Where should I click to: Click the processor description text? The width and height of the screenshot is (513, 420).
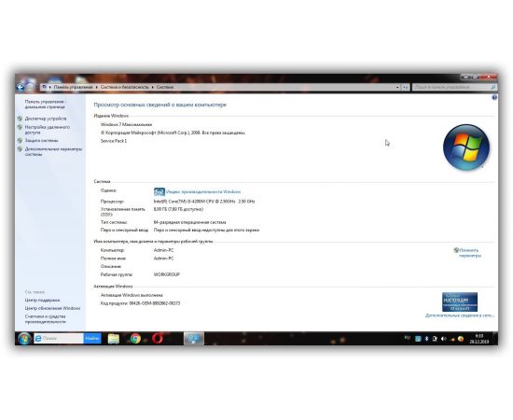point(204,202)
